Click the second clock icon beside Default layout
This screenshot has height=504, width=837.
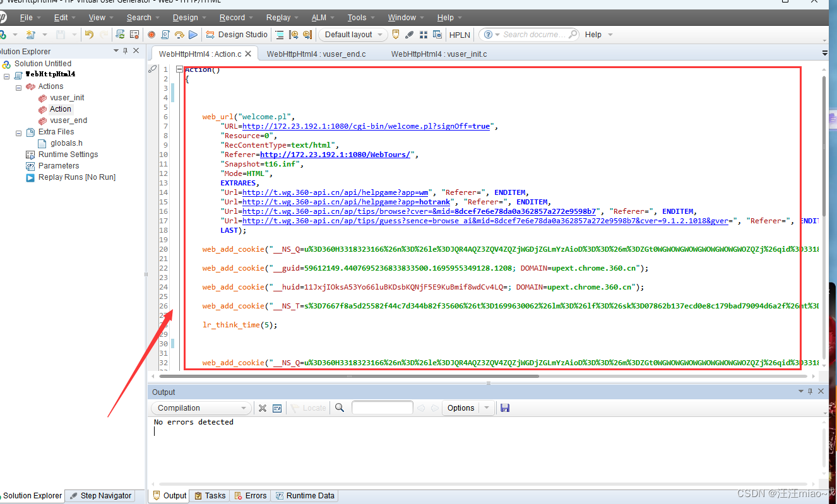pos(307,35)
